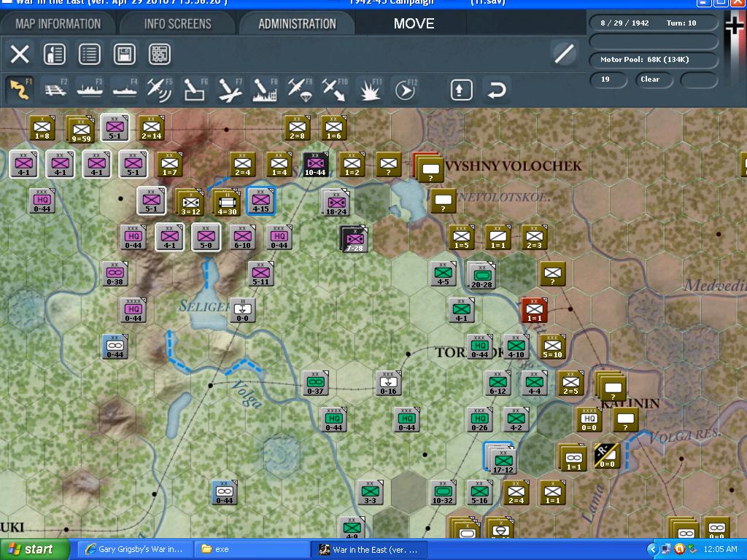Select the Amphibious transport mode F4 icon

point(125,90)
